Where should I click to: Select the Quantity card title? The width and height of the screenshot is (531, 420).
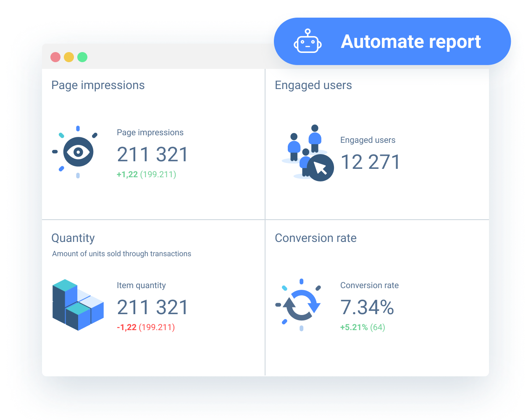(x=73, y=238)
